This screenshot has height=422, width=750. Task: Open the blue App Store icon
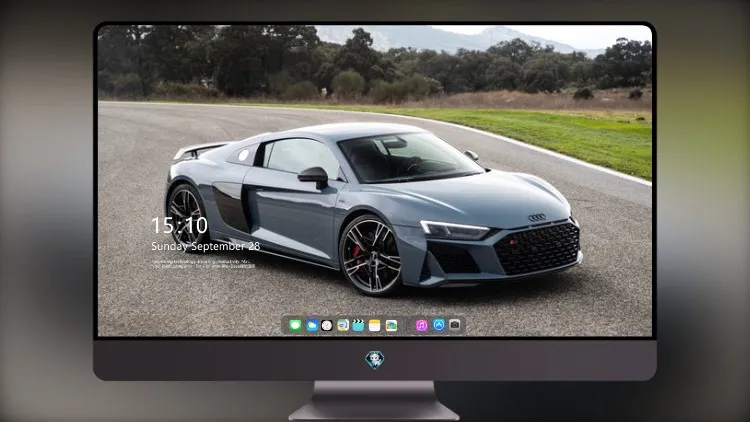tap(439, 325)
